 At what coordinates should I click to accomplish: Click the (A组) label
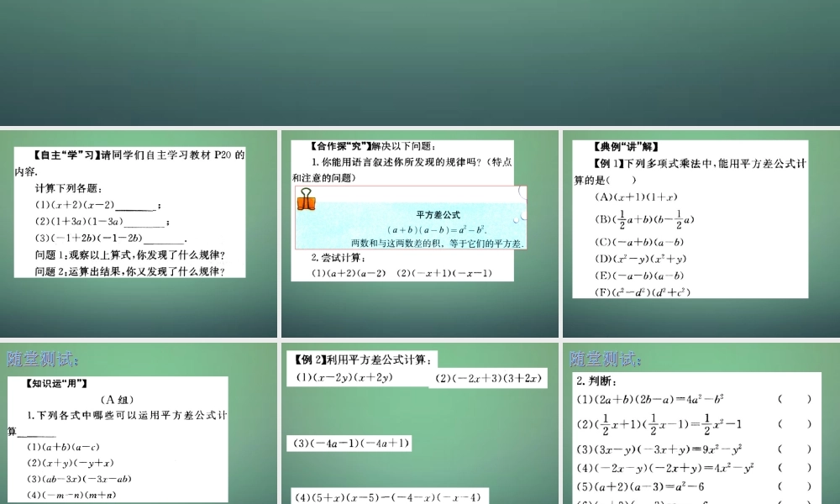[x=117, y=400]
